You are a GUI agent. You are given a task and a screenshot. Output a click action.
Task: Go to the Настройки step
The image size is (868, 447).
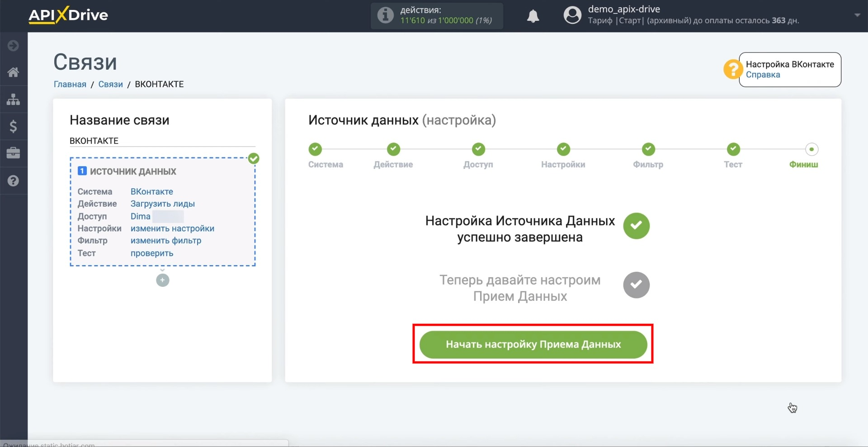pyautogui.click(x=563, y=149)
